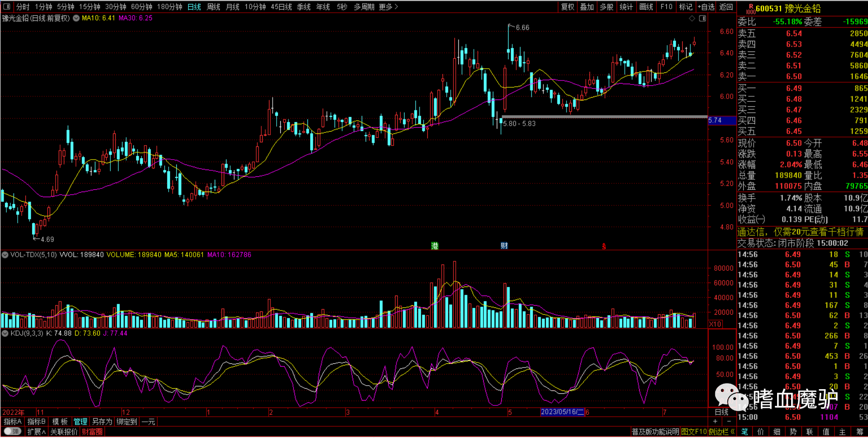Collapse the 侧边栏 sidebar

(x=722, y=432)
